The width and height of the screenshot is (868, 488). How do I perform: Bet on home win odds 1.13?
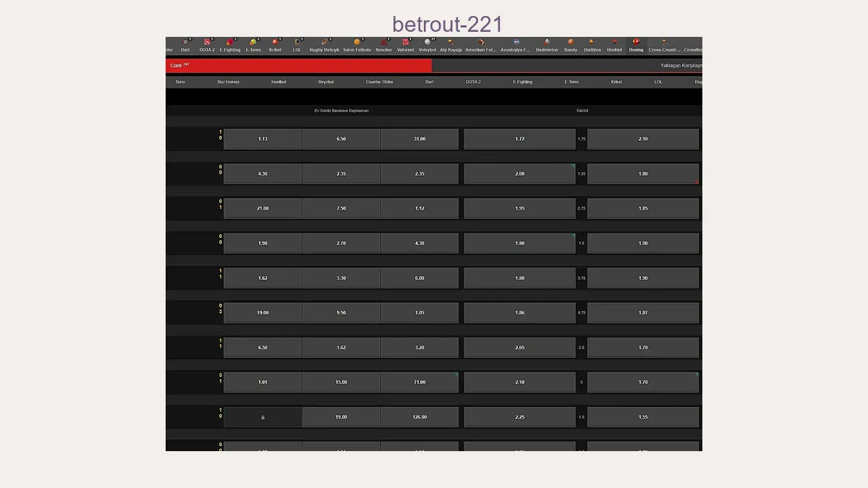[x=263, y=139]
